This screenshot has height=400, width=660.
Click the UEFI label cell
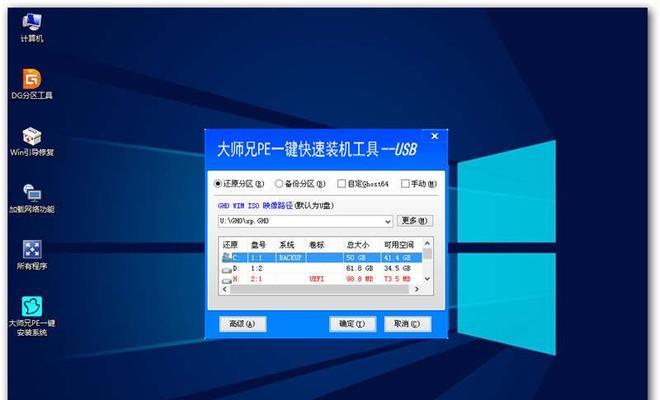(317, 279)
